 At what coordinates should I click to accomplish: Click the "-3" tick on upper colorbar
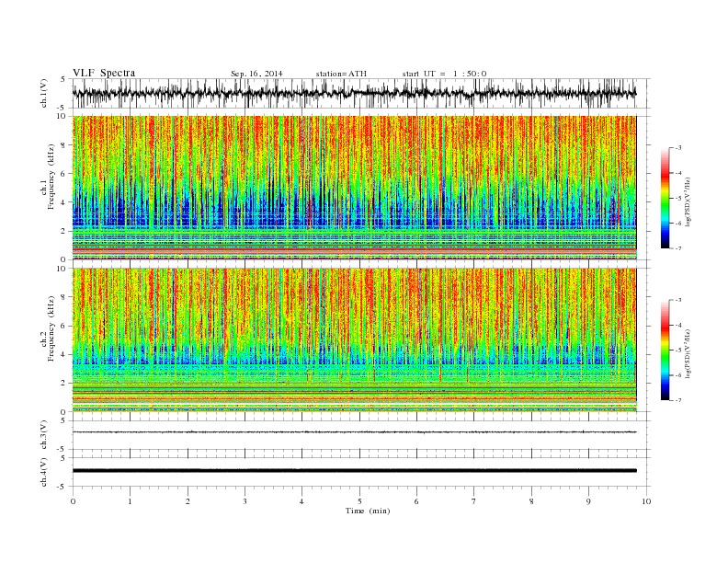click(x=677, y=148)
